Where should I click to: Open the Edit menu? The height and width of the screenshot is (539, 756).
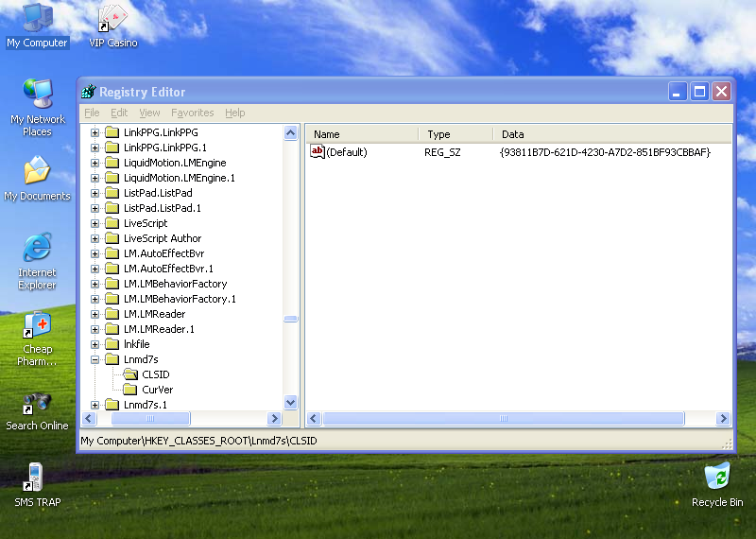(119, 113)
